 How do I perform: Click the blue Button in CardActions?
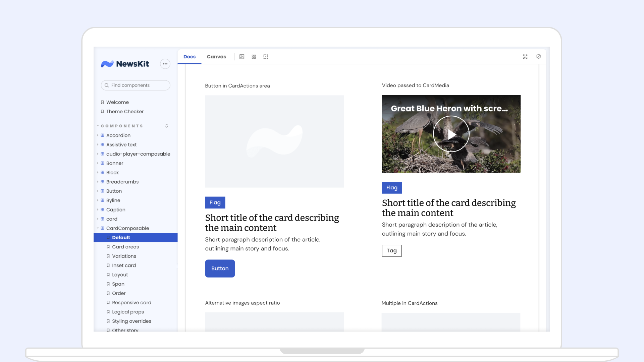pos(220,268)
